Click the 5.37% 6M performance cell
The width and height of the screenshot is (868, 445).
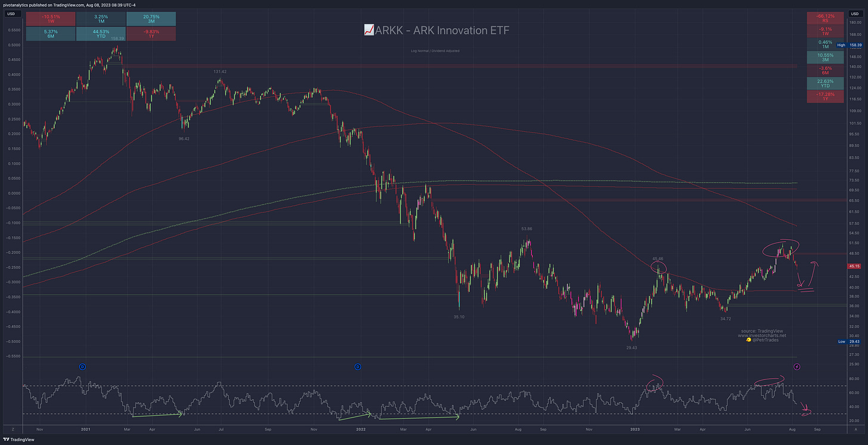(50, 33)
